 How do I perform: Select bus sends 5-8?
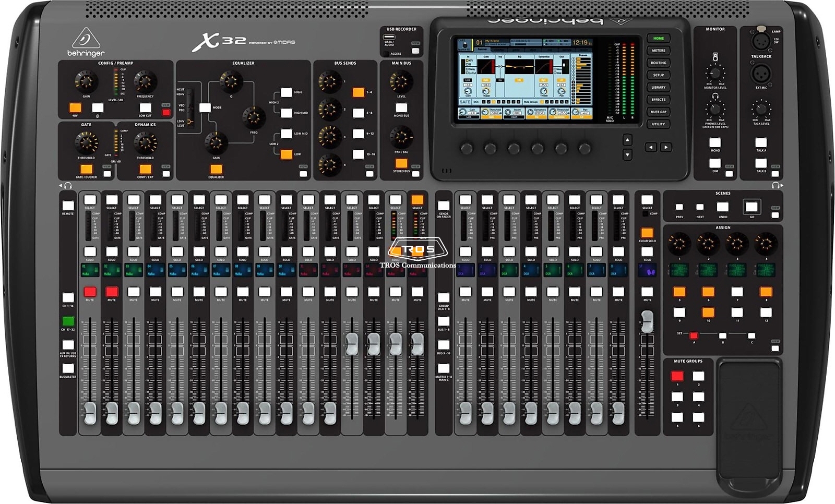[358, 113]
